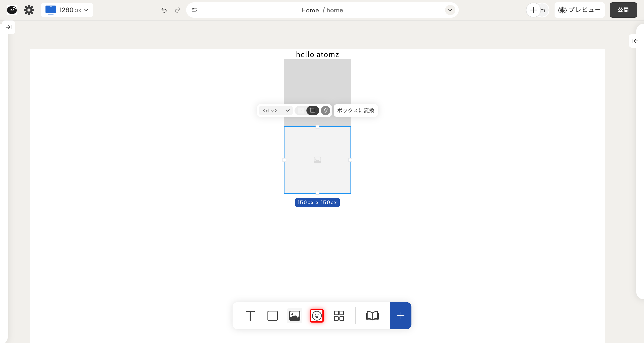This screenshot has width=644, height=343.
Task: Click the blue plus add button
Action: (401, 316)
